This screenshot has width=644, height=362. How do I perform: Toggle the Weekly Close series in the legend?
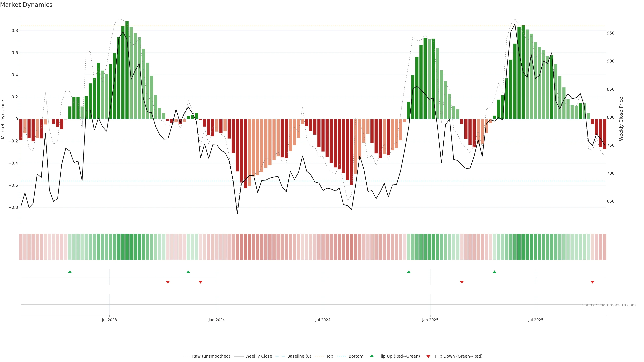[258, 356]
